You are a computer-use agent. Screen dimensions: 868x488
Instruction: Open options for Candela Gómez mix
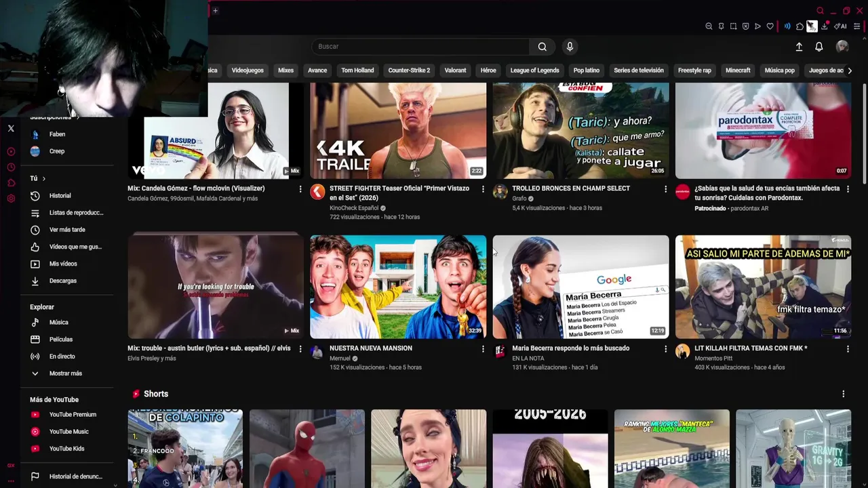(300, 188)
